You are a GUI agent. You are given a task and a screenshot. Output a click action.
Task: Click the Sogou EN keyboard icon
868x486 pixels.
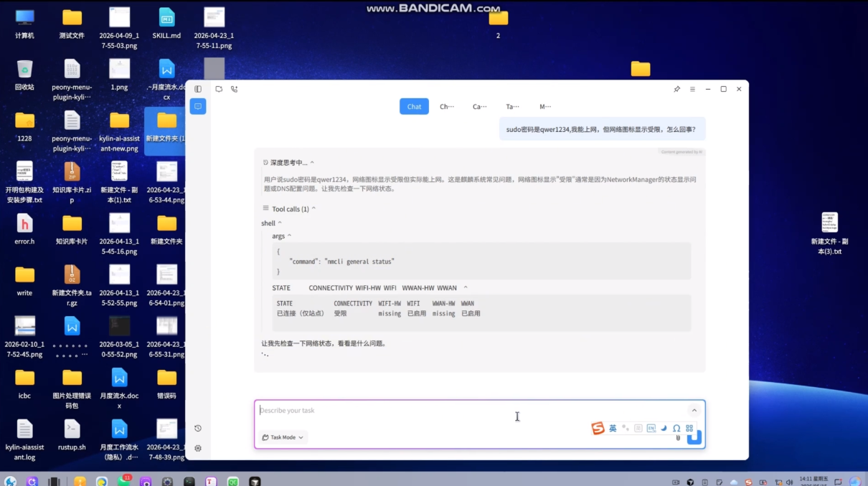click(651, 428)
